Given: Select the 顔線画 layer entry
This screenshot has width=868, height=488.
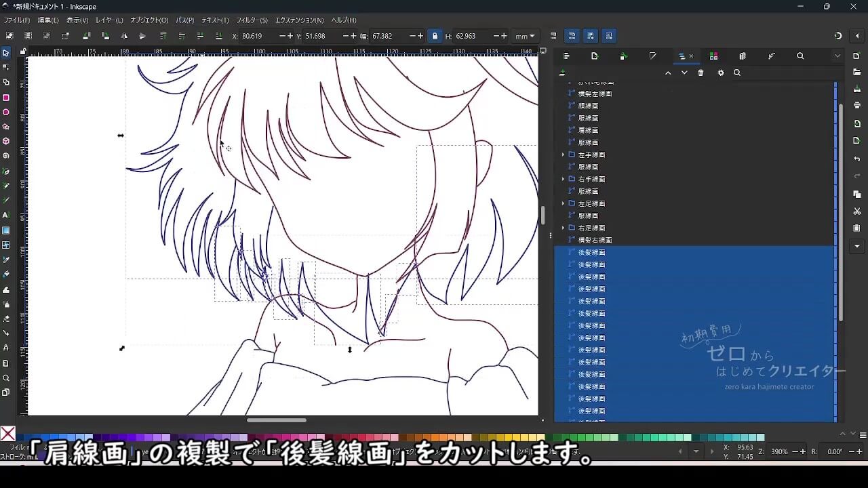Looking at the screenshot, I should coord(588,106).
